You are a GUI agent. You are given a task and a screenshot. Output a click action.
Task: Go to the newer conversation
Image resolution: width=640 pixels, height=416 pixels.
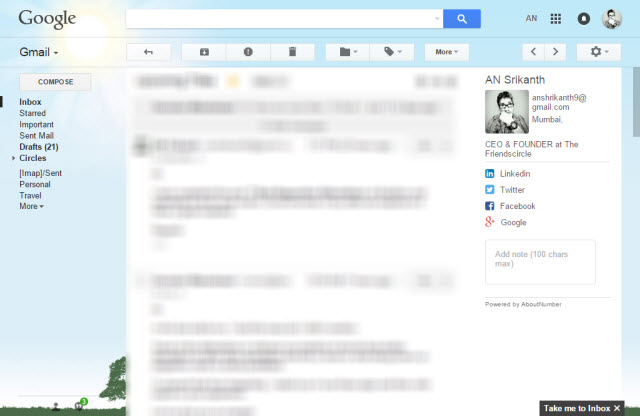(533, 52)
